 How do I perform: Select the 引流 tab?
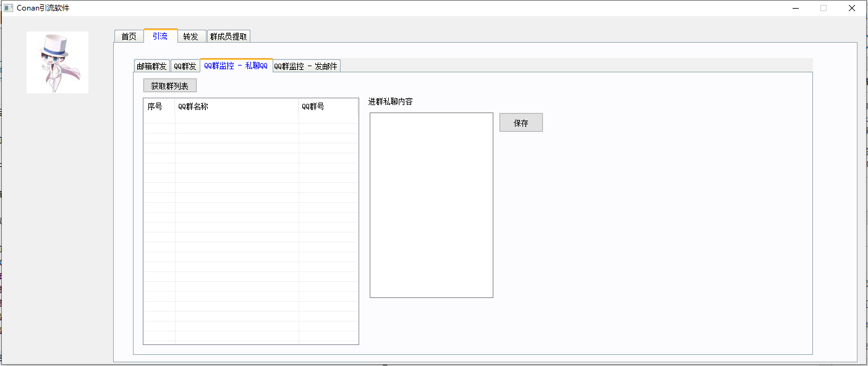click(160, 36)
